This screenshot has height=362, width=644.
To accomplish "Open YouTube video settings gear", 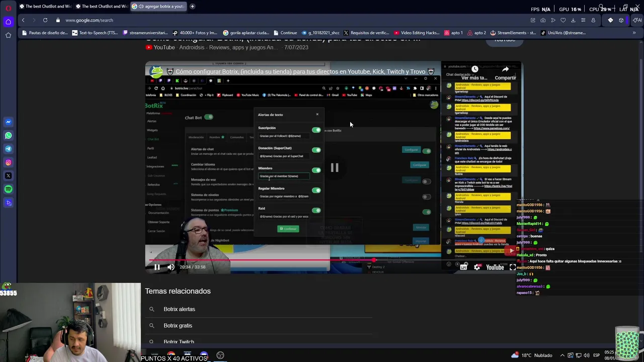I will pyautogui.click(x=477, y=267).
